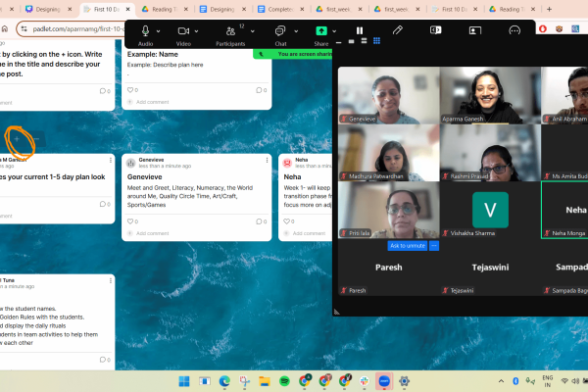
Task: Like Genevieve's post with heart icon
Action: tap(130, 221)
